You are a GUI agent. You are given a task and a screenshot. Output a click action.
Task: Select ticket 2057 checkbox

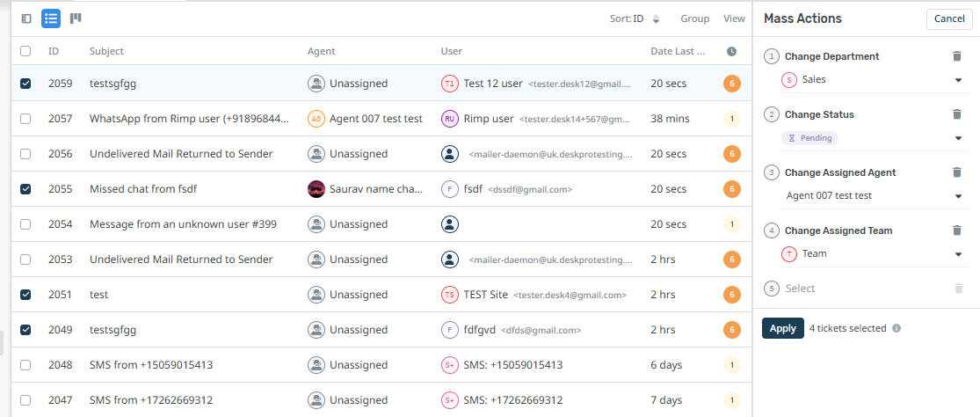coord(25,119)
